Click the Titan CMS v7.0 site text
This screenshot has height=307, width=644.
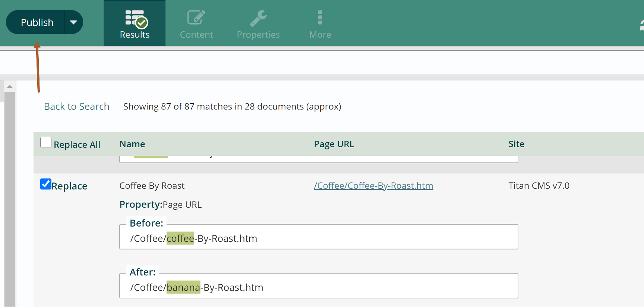pyautogui.click(x=539, y=186)
